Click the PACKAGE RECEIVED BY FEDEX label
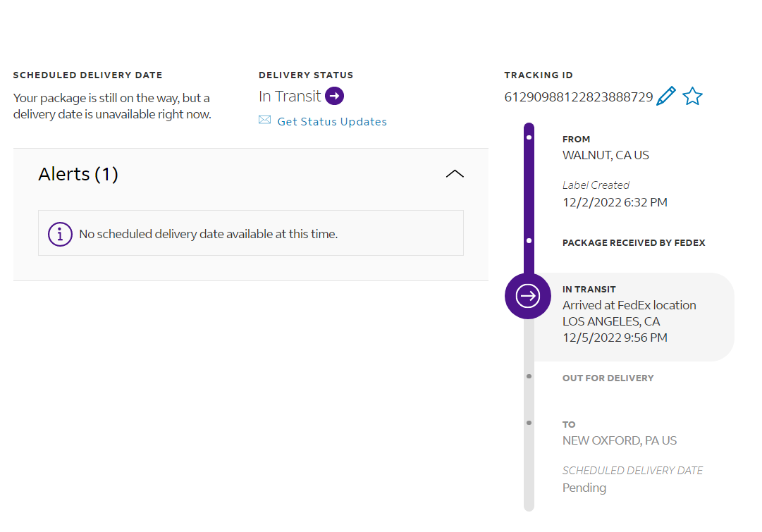 point(634,243)
